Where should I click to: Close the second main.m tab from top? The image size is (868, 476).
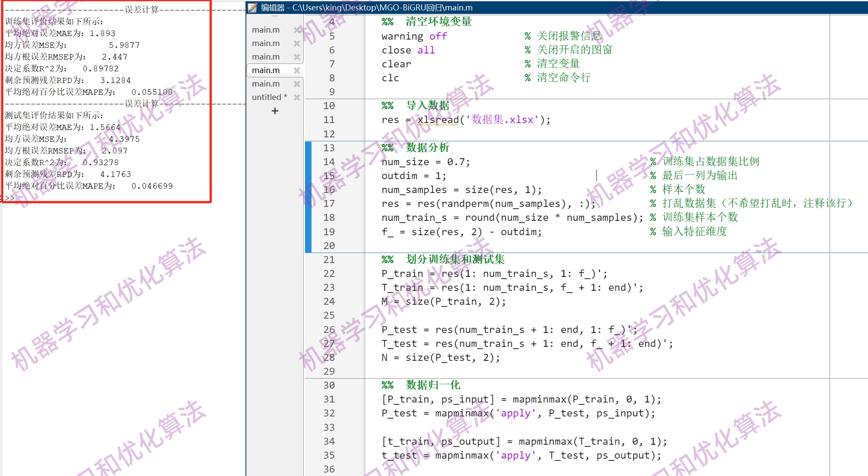(x=297, y=43)
